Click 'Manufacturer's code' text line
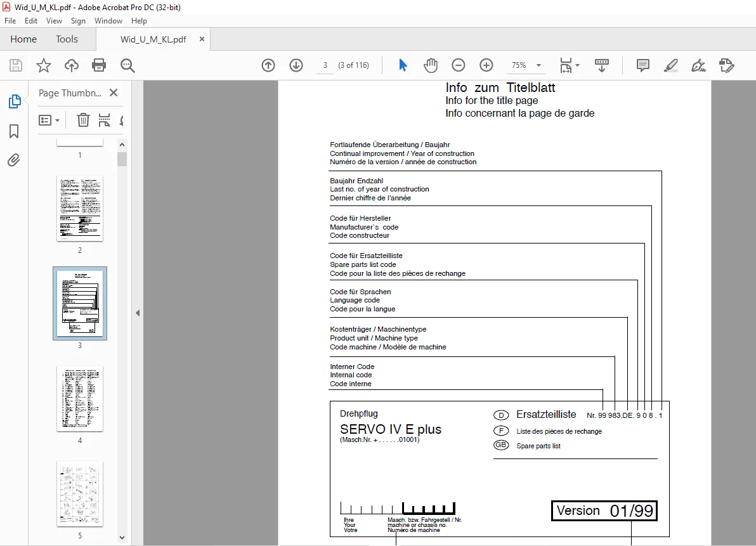Viewport: 756px width, 546px height. click(x=364, y=227)
